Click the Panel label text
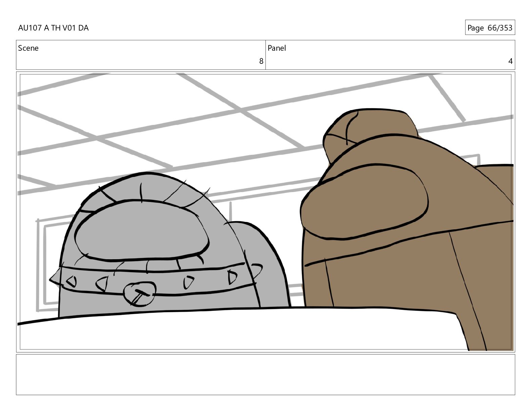Viewport: 532px width, 411px height. point(277,48)
